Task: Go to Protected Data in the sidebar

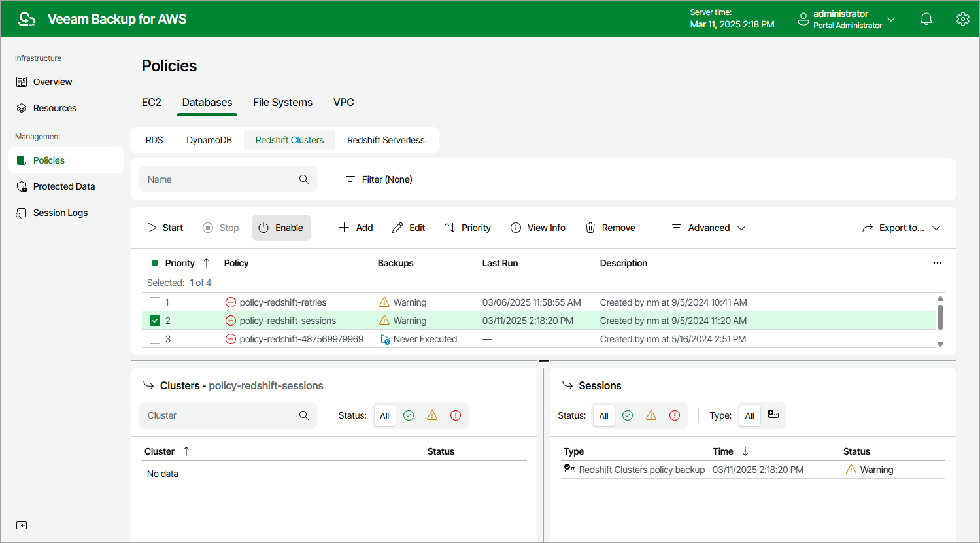Action: 66,186
